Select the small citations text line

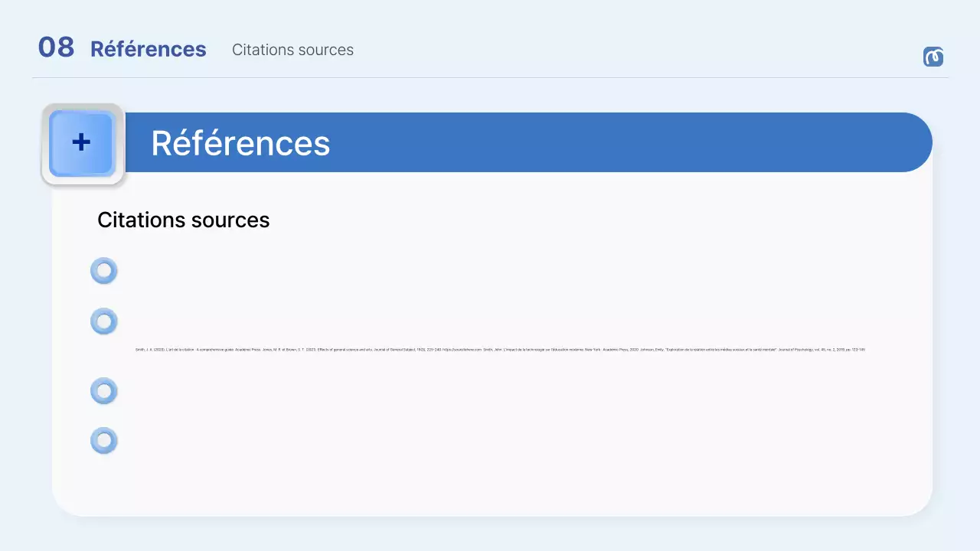(x=499, y=350)
